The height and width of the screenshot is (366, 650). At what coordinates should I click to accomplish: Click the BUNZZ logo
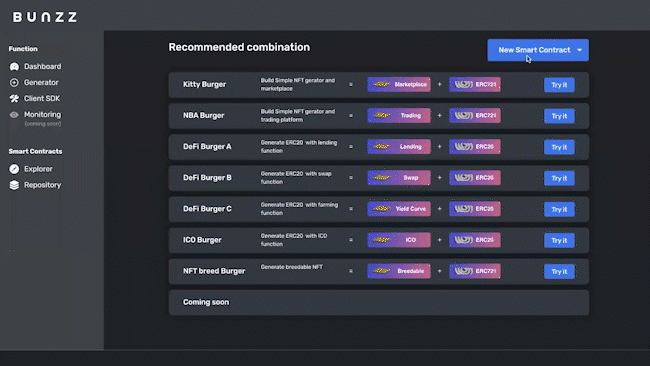coord(45,17)
